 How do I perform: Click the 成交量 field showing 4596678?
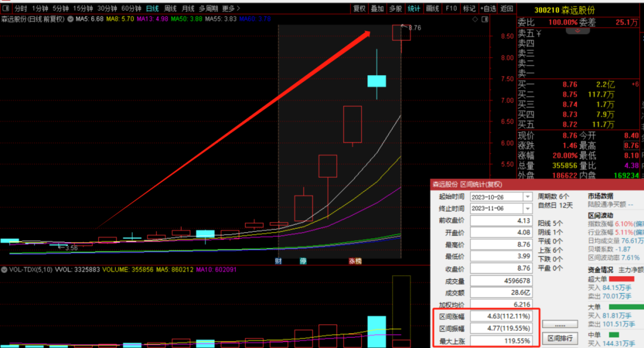pos(501,281)
